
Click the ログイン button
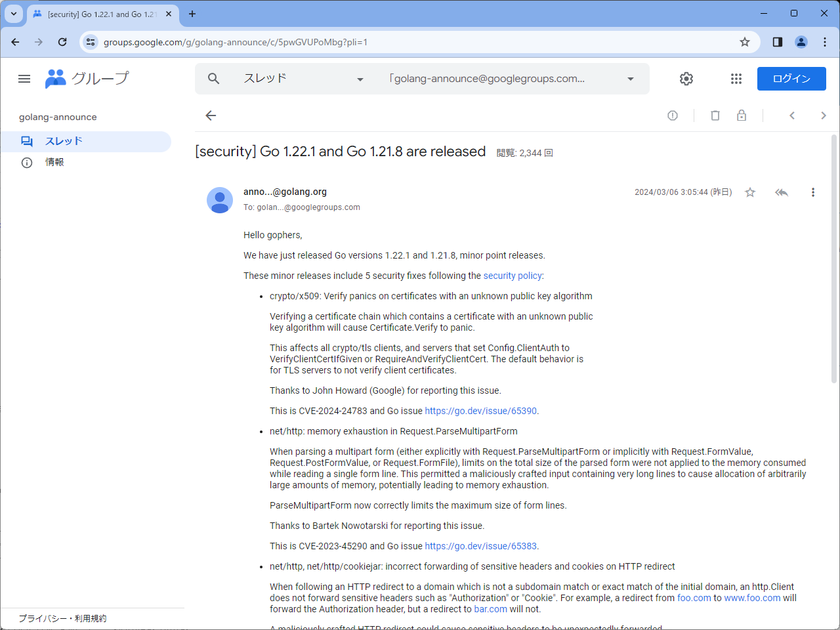791,78
